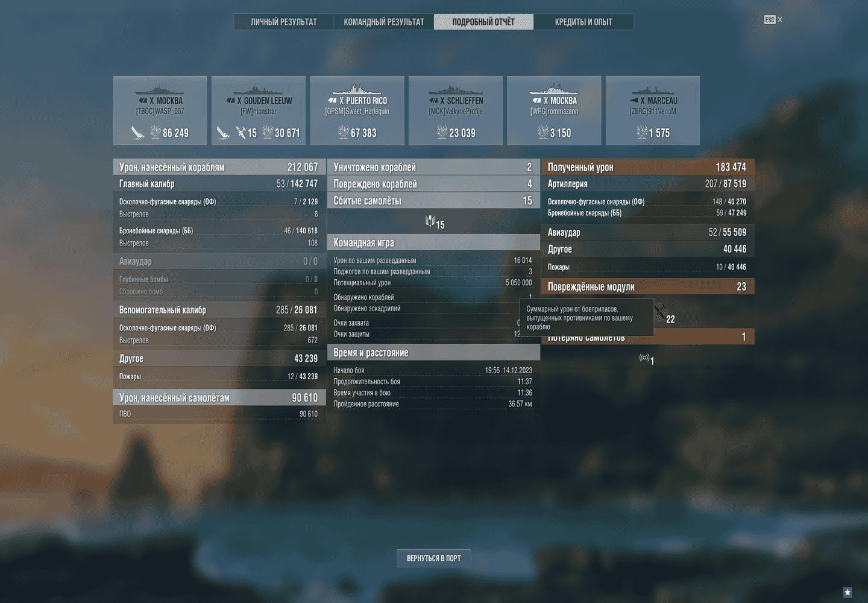Click the signal icon under Потеряно самолётов
Screen dimensions: 868x603
point(644,358)
